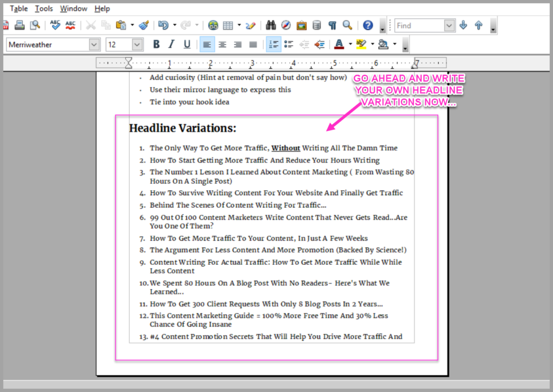This screenshot has height=392, width=553.
Task: Click the Print document icon
Action: click(20, 25)
